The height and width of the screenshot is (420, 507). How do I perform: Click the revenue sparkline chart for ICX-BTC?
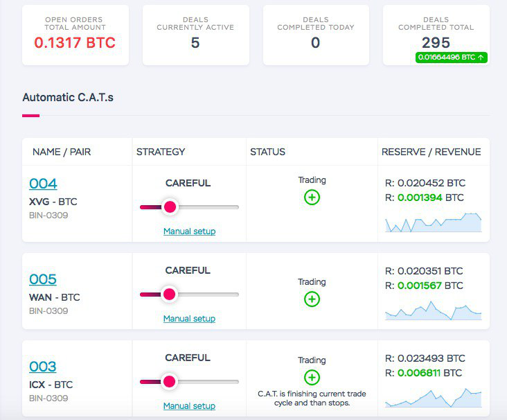434,398
